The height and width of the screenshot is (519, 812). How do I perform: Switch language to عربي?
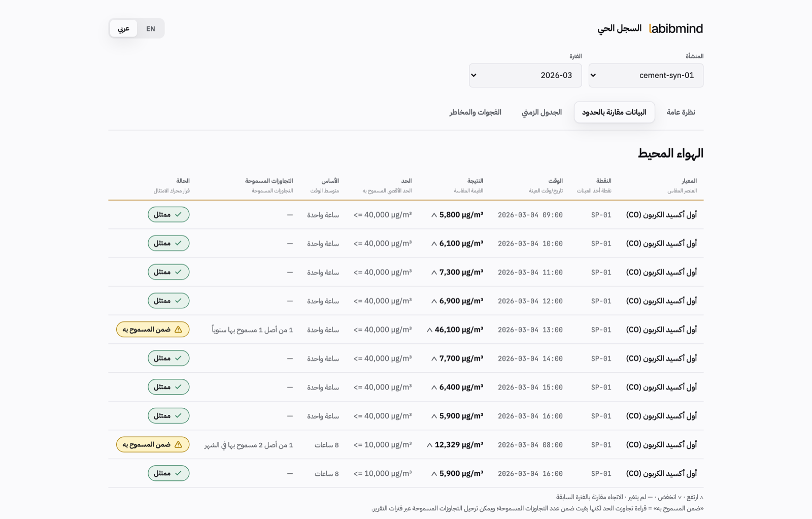tap(123, 28)
